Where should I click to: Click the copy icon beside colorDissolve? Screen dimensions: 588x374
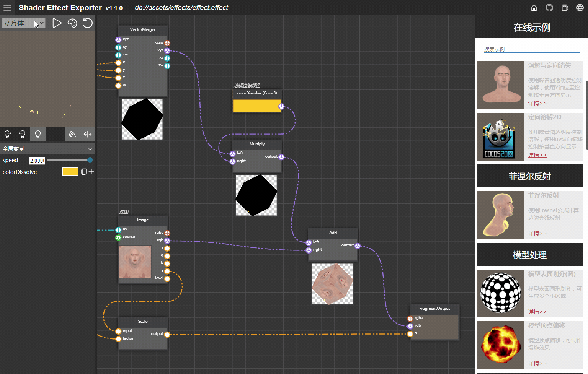[x=84, y=172]
